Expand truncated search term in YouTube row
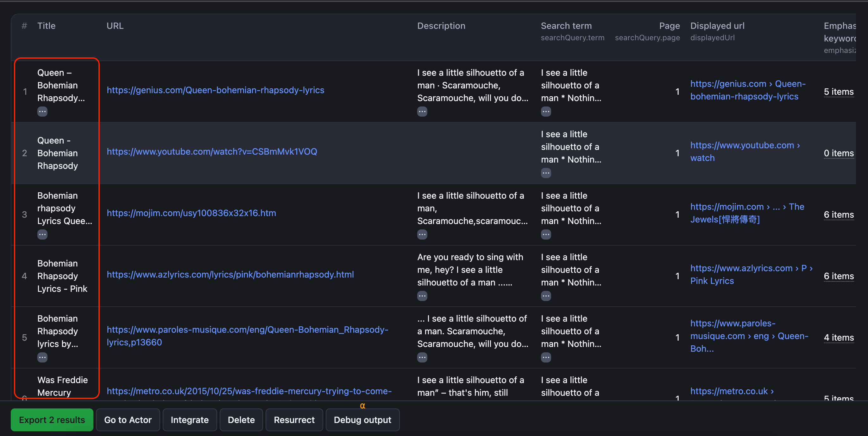The image size is (868, 436). click(x=545, y=173)
